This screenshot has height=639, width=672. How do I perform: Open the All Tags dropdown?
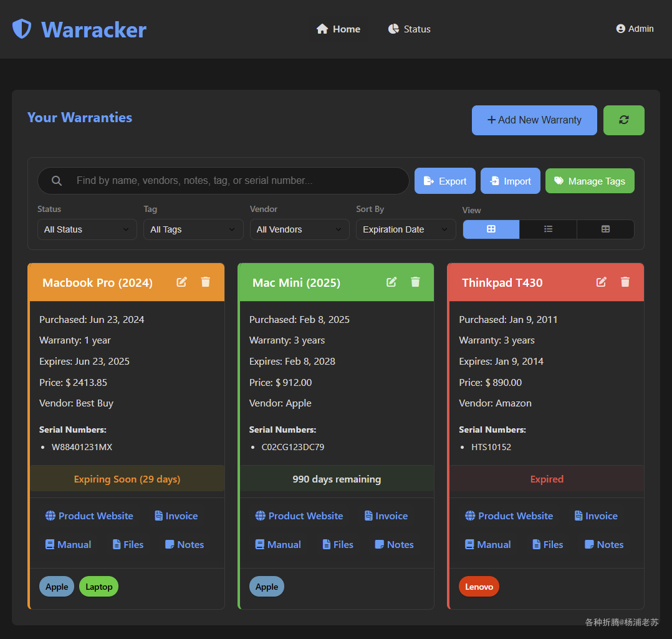(193, 229)
